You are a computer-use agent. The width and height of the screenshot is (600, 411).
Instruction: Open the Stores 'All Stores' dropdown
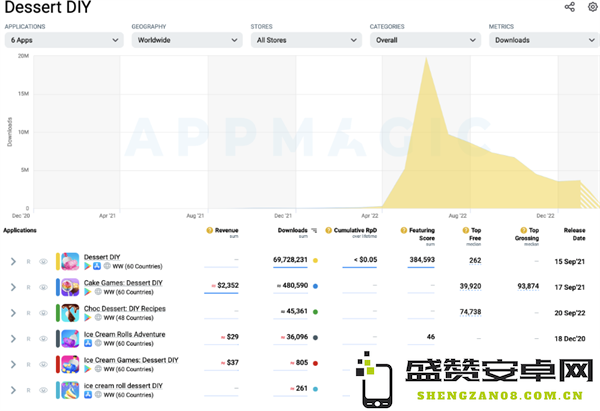306,40
